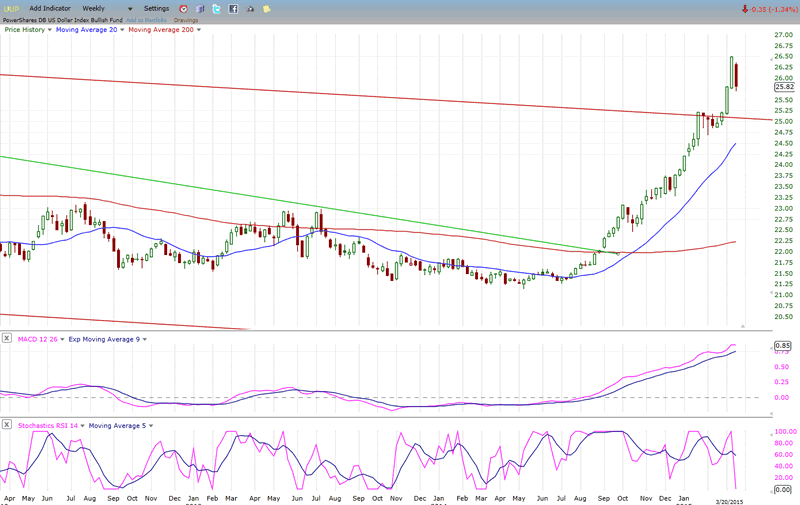
Task: Click the yellow sticky note icon
Action: [266, 9]
